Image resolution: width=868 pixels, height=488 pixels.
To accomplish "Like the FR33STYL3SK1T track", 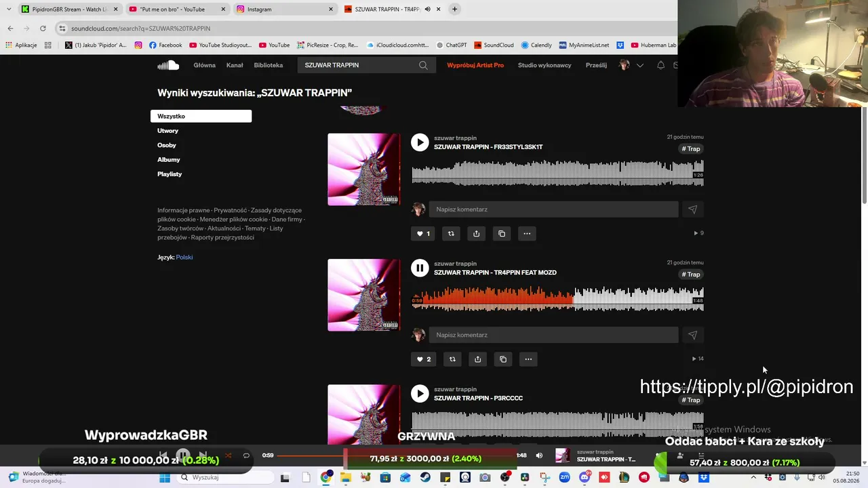I will tap(422, 234).
